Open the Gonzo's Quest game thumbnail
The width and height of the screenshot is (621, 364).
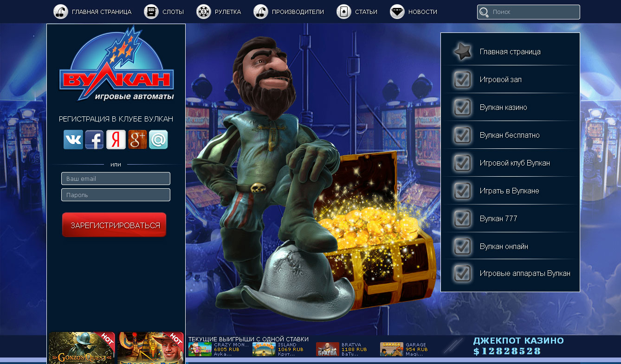(82, 348)
